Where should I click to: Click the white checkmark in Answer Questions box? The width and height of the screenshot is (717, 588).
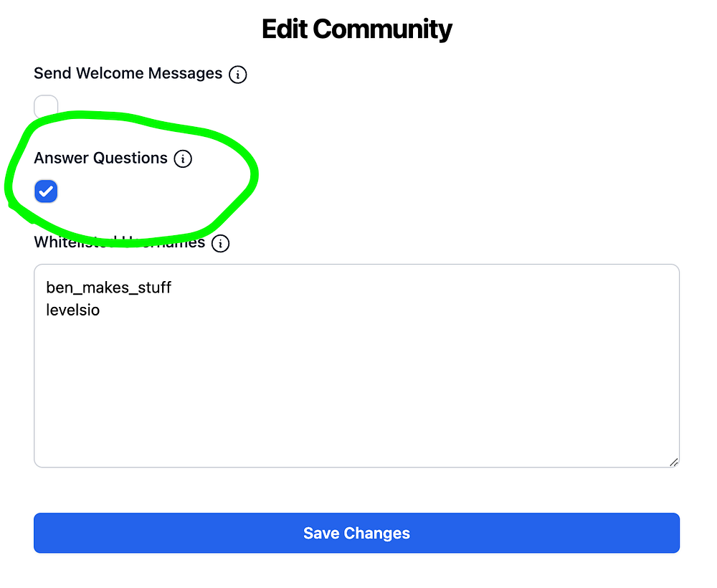pos(46,191)
